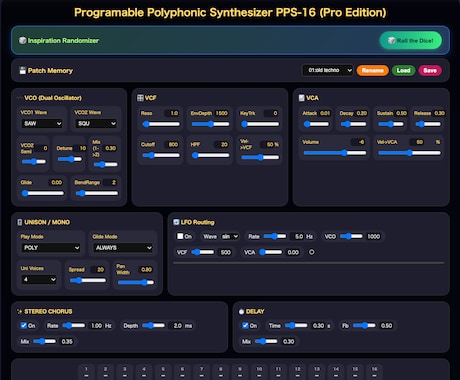Click the Stereo Chorus Mix slider
Image resolution: width=460 pixels, height=380 pixels.
44,341
